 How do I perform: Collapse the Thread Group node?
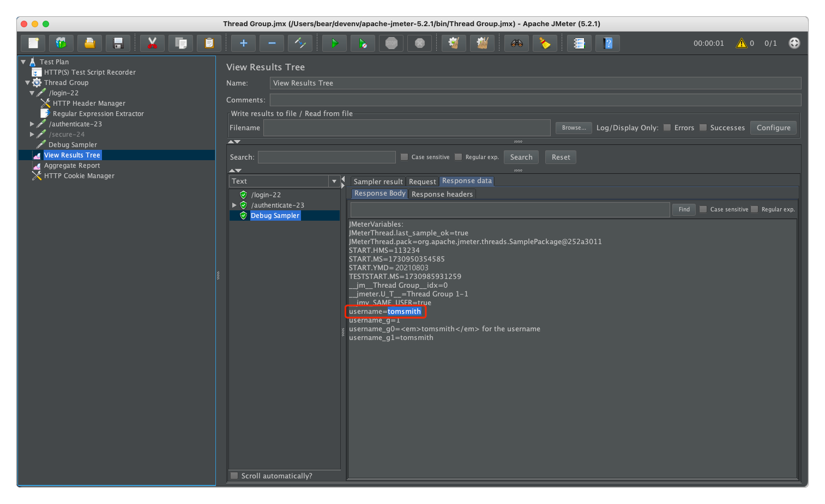28,83
